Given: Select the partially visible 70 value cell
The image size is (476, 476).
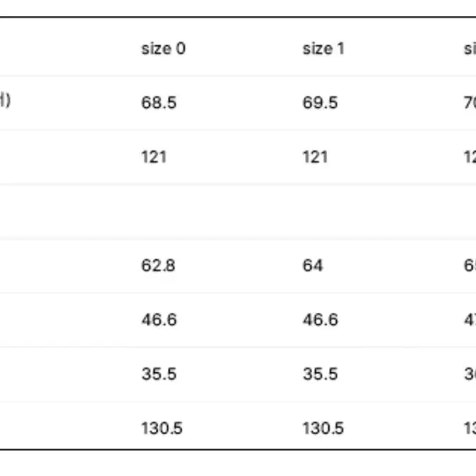Looking at the screenshot, I should coord(470,103).
